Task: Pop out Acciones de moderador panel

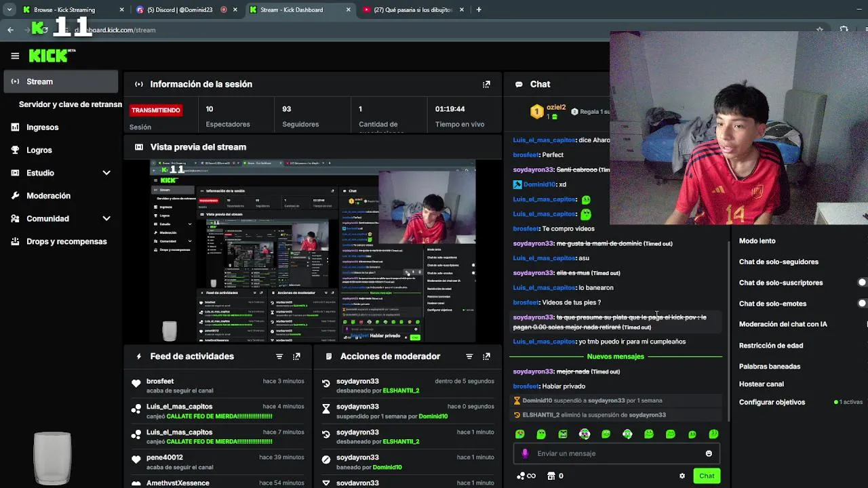Action: tap(486, 357)
